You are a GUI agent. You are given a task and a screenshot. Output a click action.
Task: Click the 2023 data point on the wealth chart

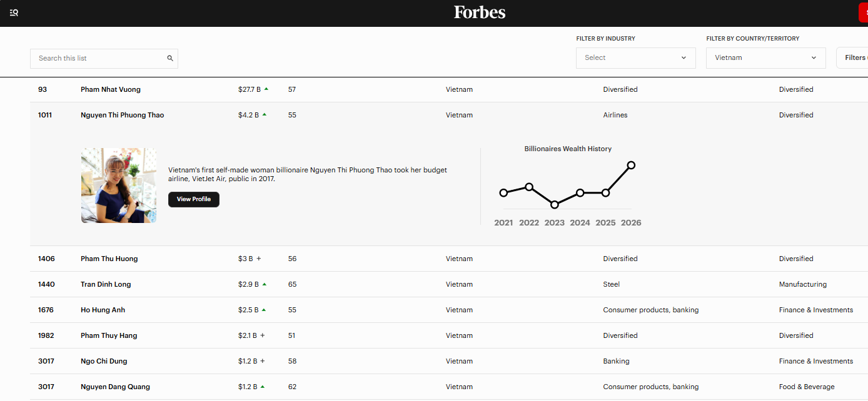point(555,204)
